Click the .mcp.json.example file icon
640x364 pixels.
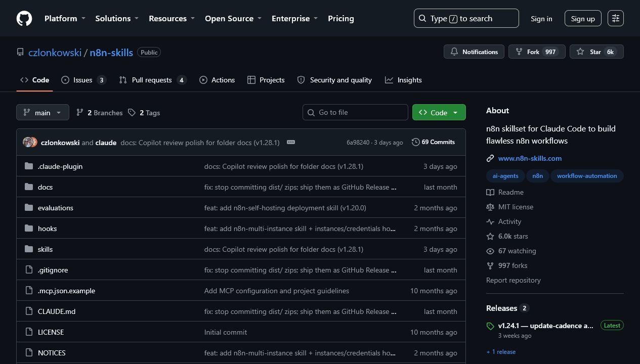[29, 291]
